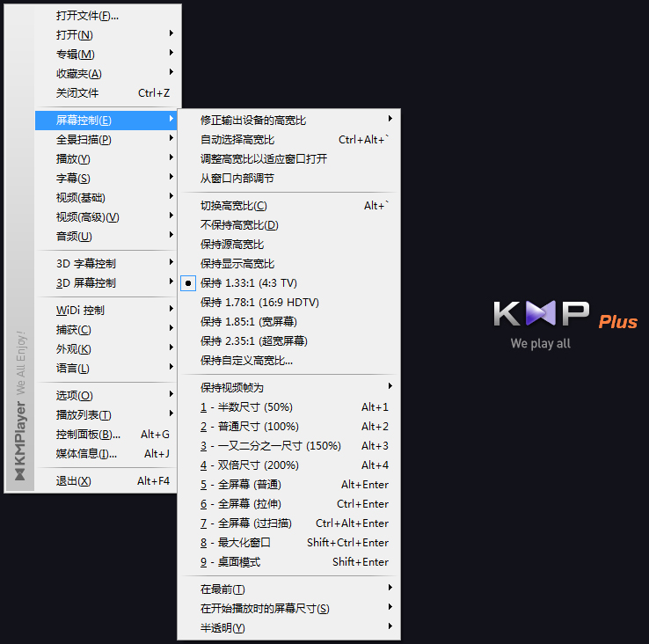
Task: Choose 9 - 桌面模式 option
Action: pos(230,562)
